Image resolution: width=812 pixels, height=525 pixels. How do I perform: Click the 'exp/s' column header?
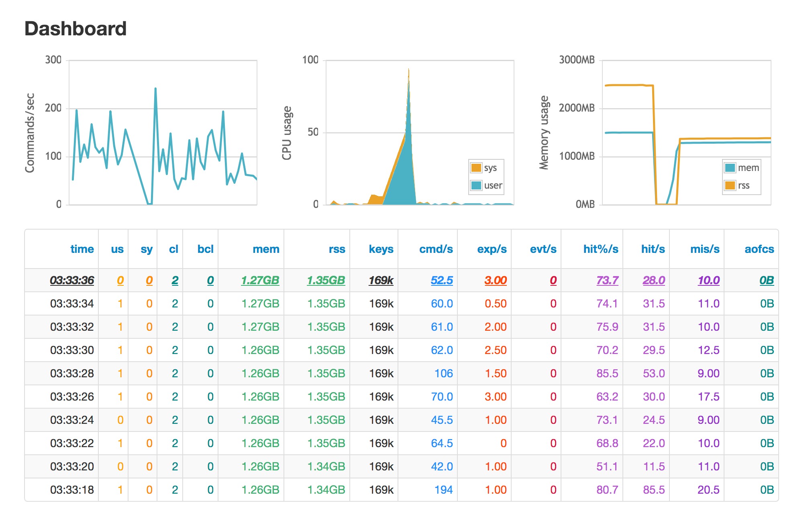[492, 249]
